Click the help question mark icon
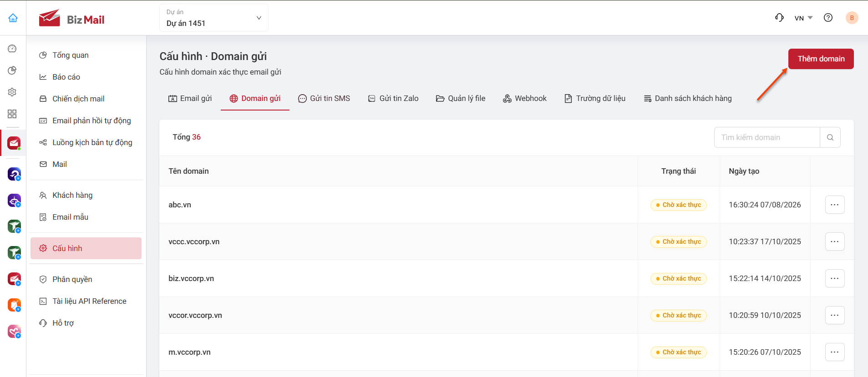The image size is (868, 377). (828, 18)
